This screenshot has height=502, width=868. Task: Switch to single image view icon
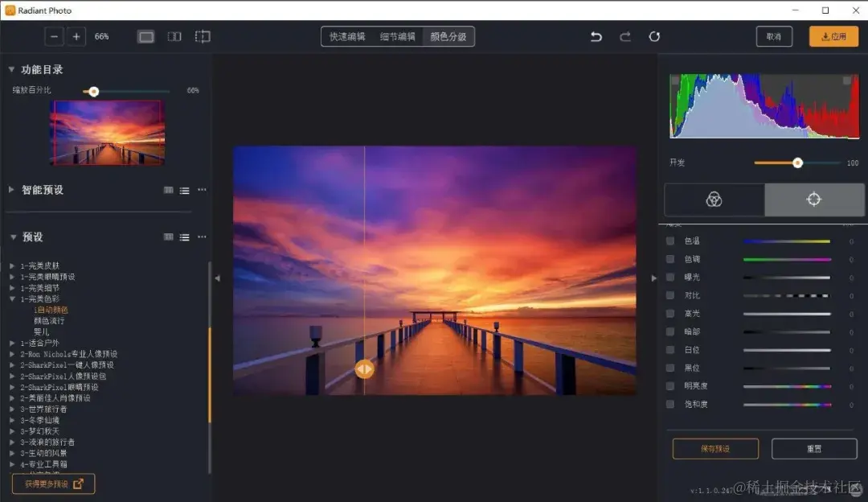(146, 36)
